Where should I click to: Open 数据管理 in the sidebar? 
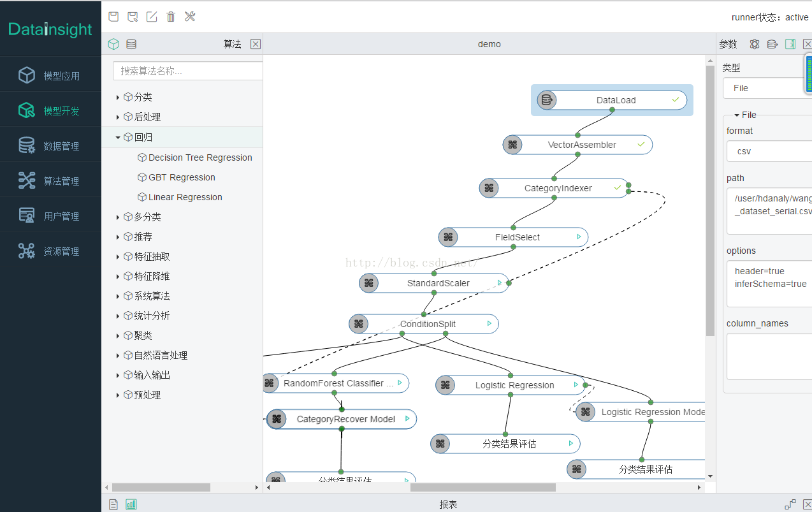coord(50,146)
